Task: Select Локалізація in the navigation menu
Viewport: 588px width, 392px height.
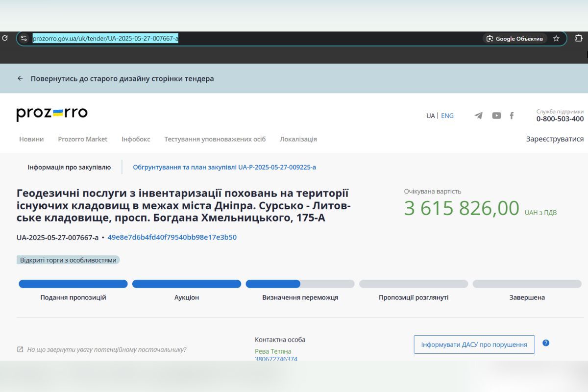Action: point(298,139)
